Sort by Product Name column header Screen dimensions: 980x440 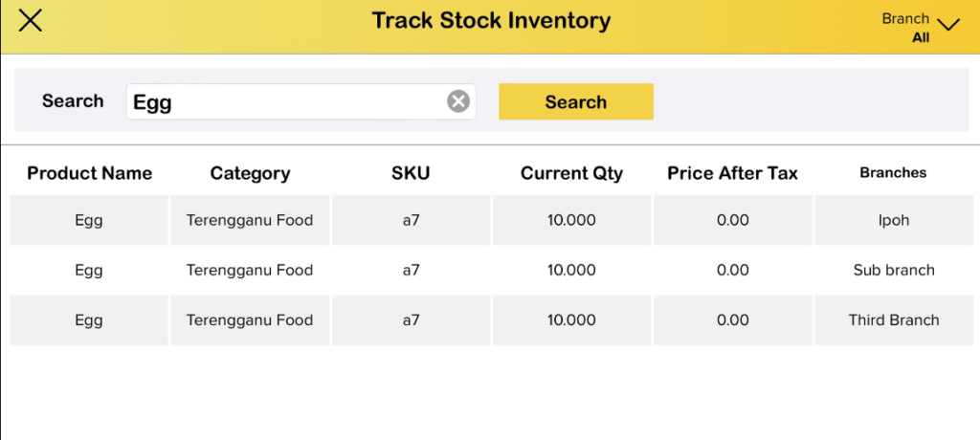89,173
